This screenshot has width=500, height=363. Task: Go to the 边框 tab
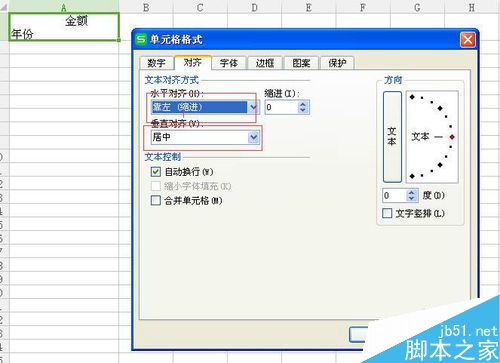(265, 63)
